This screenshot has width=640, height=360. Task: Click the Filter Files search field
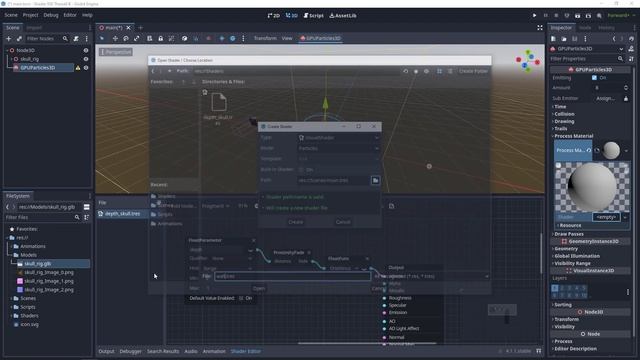[42, 218]
